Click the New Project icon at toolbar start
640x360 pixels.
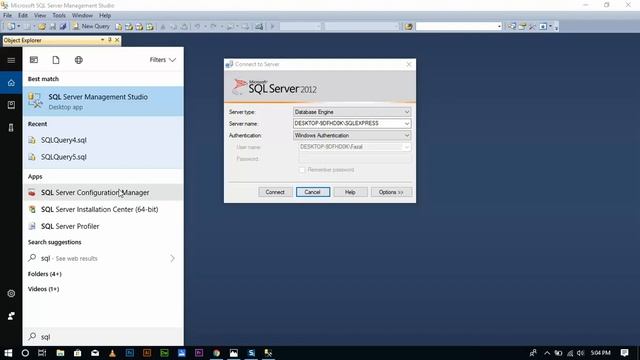click(11, 27)
